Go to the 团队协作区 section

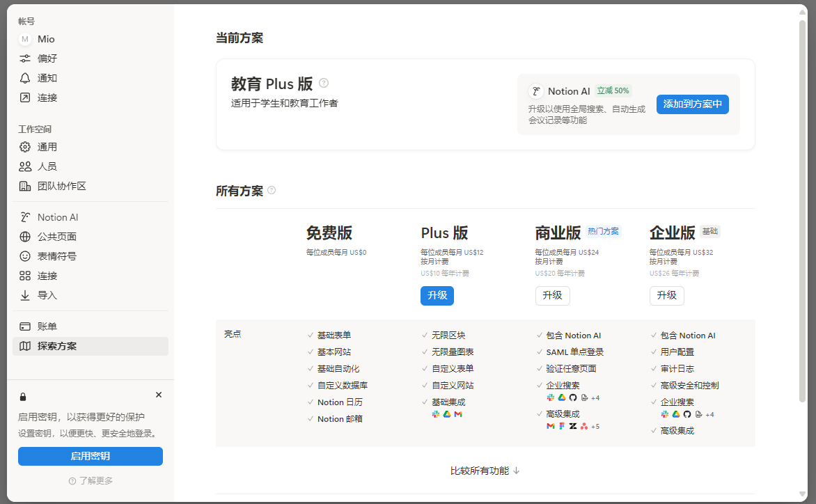coord(91,186)
